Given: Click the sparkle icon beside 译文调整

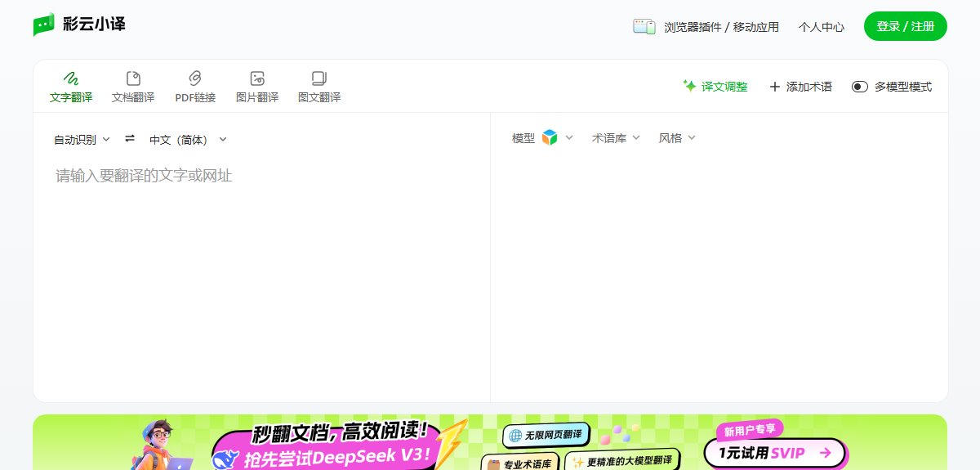Looking at the screenshot, I should [x=689, y=86].
